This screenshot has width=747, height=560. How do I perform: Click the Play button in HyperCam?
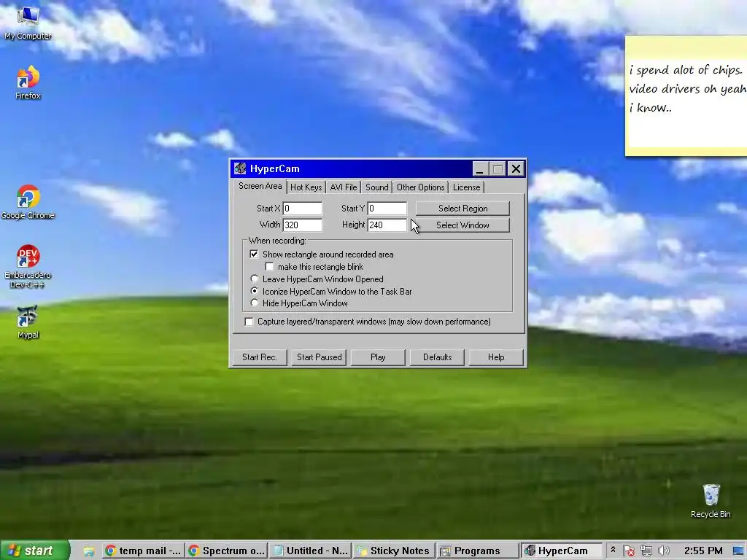click(x=378, y=357)
